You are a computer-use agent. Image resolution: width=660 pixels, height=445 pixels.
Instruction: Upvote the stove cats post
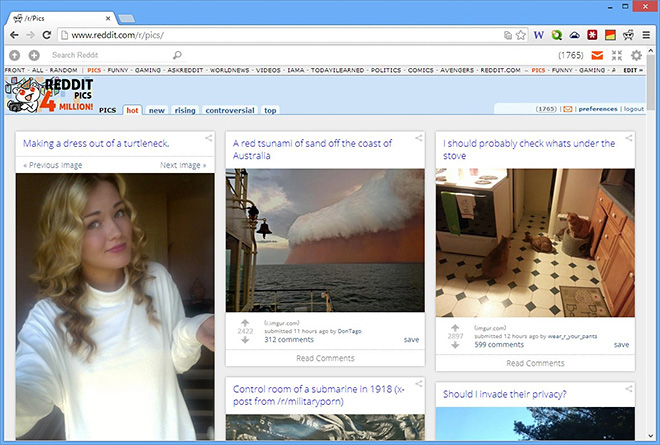pyautogui.click(x=455, y=328)
